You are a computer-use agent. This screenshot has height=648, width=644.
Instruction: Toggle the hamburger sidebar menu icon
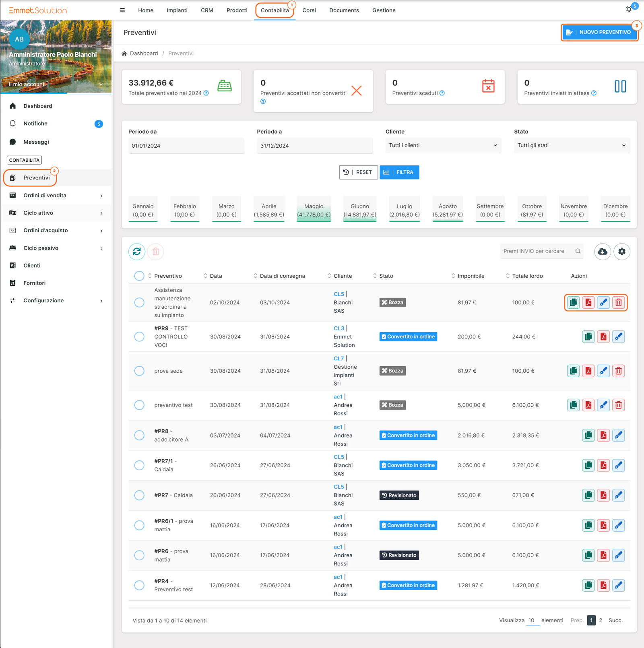click(x=122, y=10)
